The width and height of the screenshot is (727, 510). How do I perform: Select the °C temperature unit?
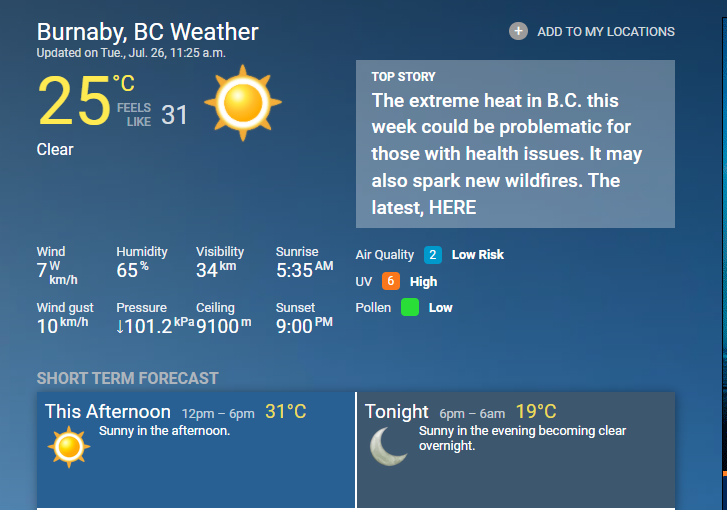pos(124,84)
